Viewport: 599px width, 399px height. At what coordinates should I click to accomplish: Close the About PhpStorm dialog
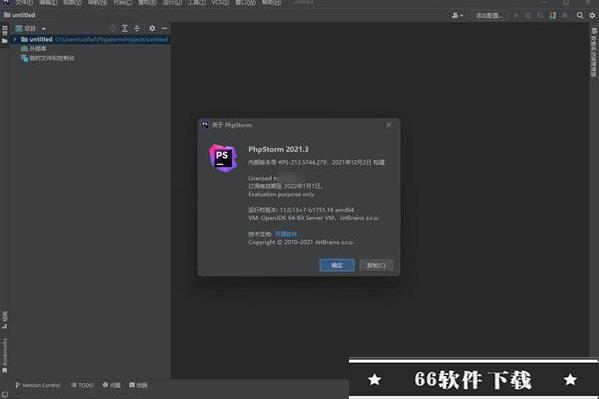[389, 125]
